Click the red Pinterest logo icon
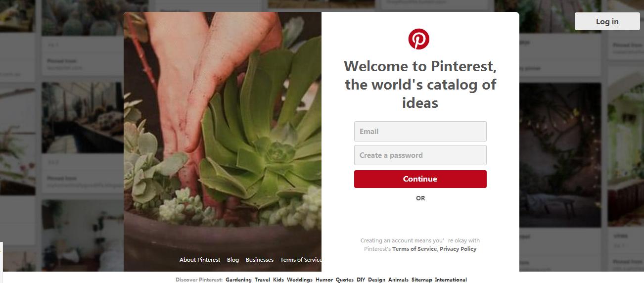644x283 pixels. [x=419, y=39]
